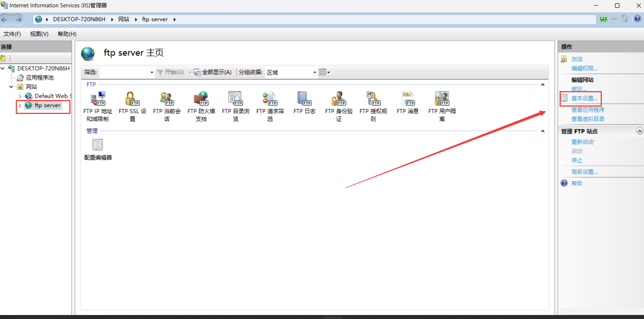Expand the ftp server tree node
This screenshot has width=644, height=319.
(20, 105)
